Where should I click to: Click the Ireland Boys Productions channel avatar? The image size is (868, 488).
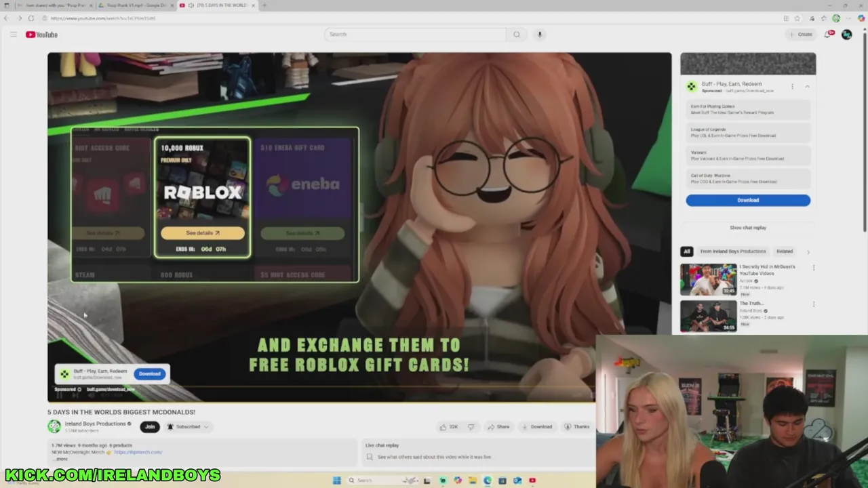54,426
